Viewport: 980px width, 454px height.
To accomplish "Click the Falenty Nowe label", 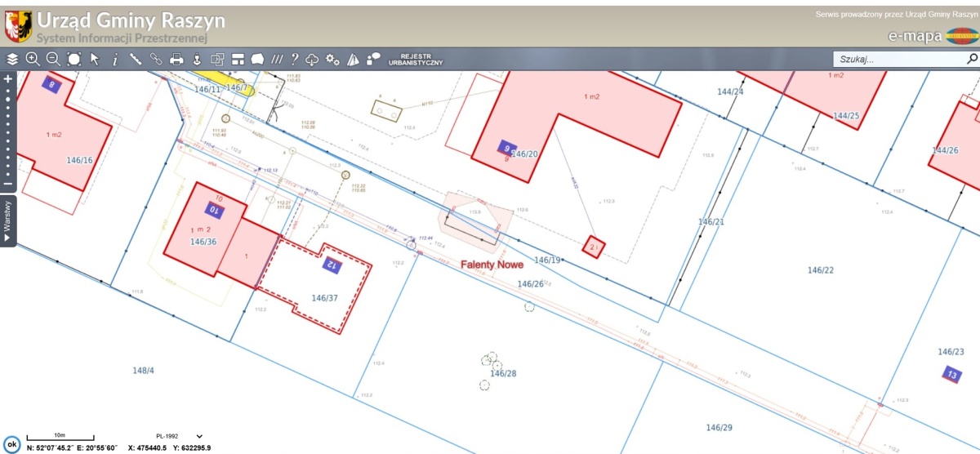I will [x=491, y=265].
